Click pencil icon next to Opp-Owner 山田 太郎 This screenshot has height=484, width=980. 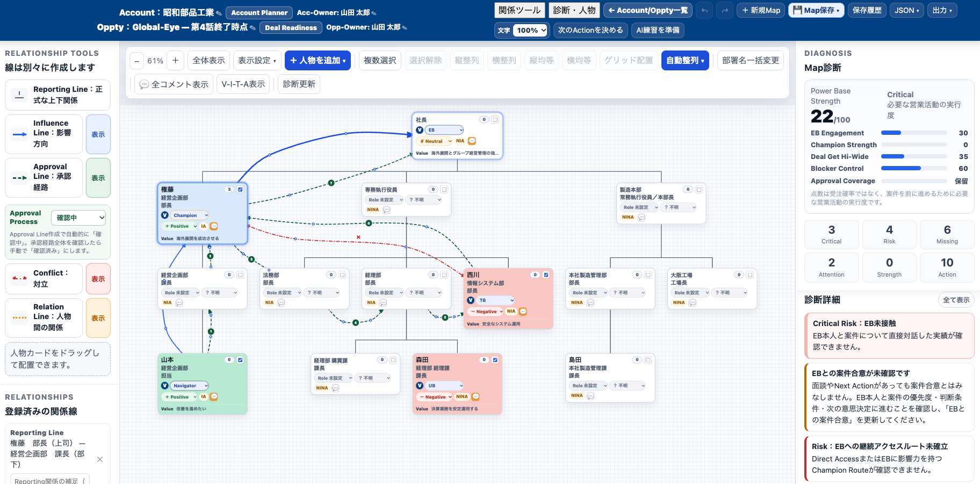405,27
